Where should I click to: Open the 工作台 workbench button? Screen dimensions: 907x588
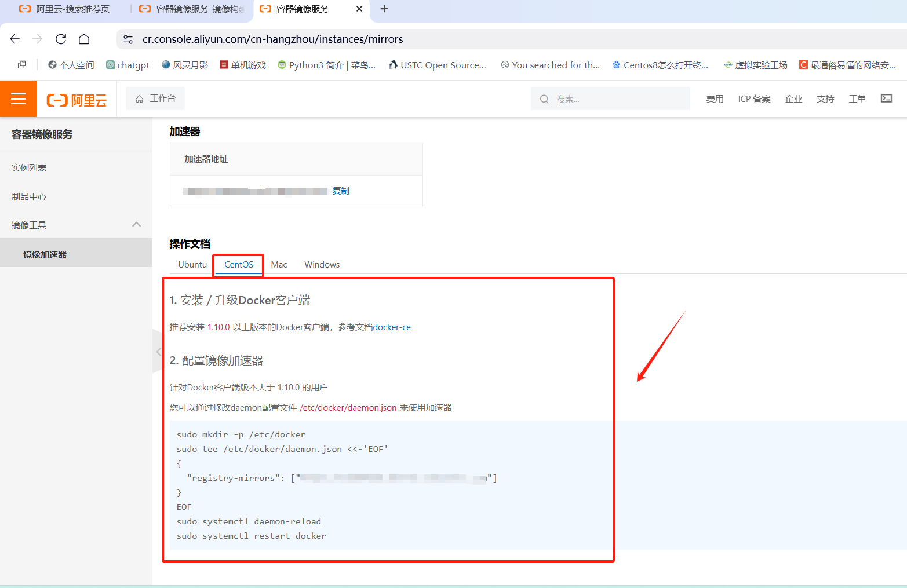[x=155, y=98]
